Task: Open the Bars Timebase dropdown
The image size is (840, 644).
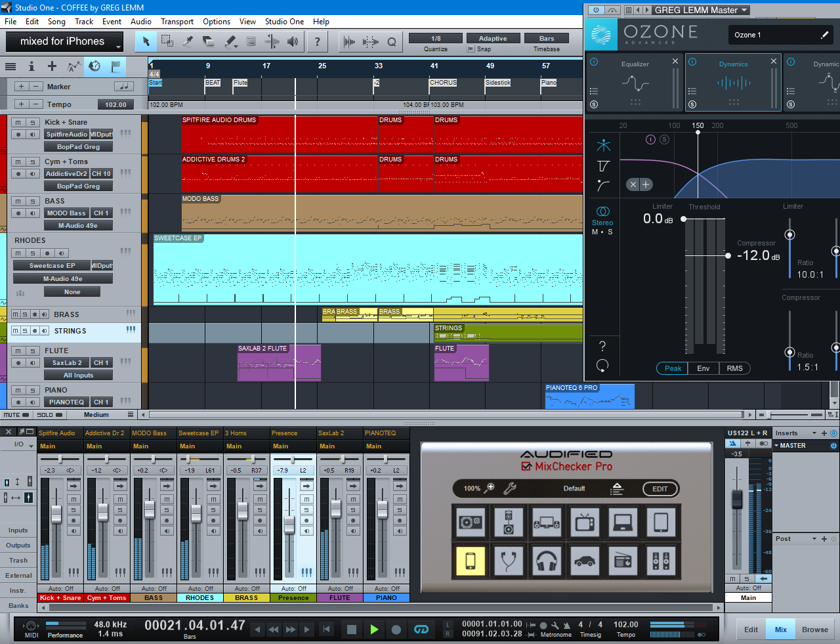Action: 547,39
